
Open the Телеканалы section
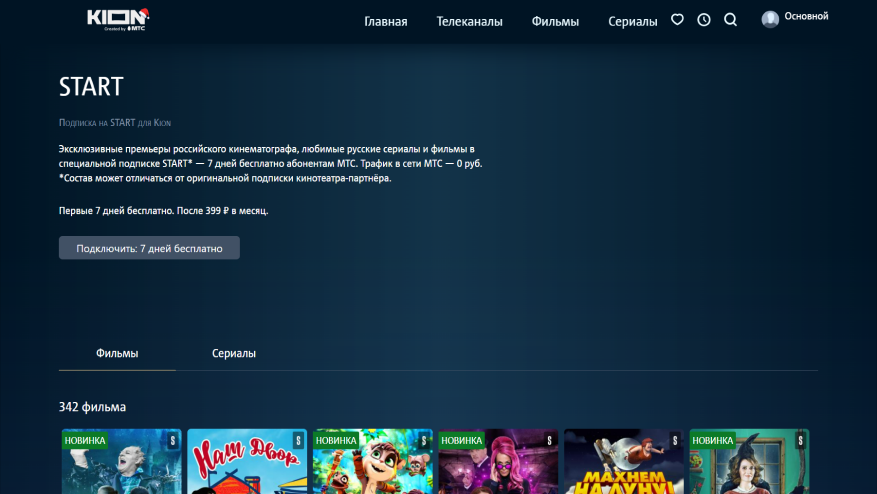469,21
